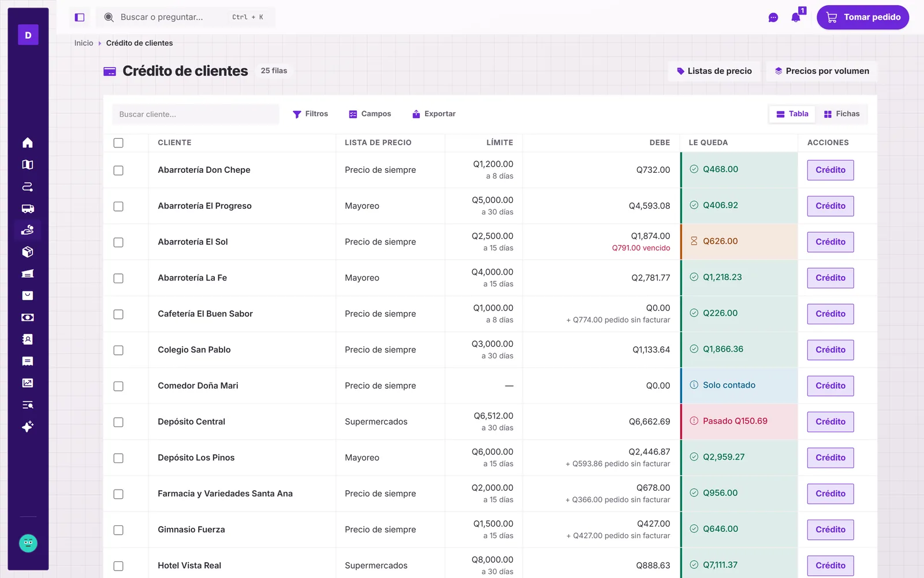Open the chart report icon in sidebar
The image size is (924, 578).
click(28, 383)
